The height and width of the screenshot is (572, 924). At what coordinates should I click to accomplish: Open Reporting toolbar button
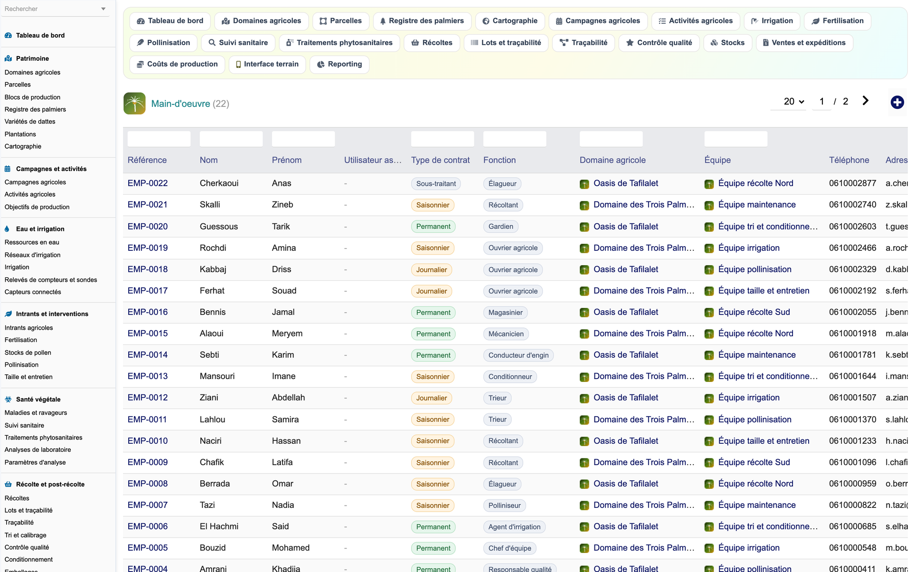tap(339, 64)
